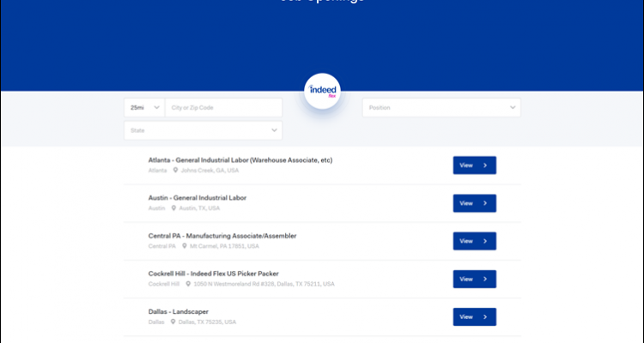Open Austin - General Industrial Labor title
The image size is (644, 343).
coord(197,198)
